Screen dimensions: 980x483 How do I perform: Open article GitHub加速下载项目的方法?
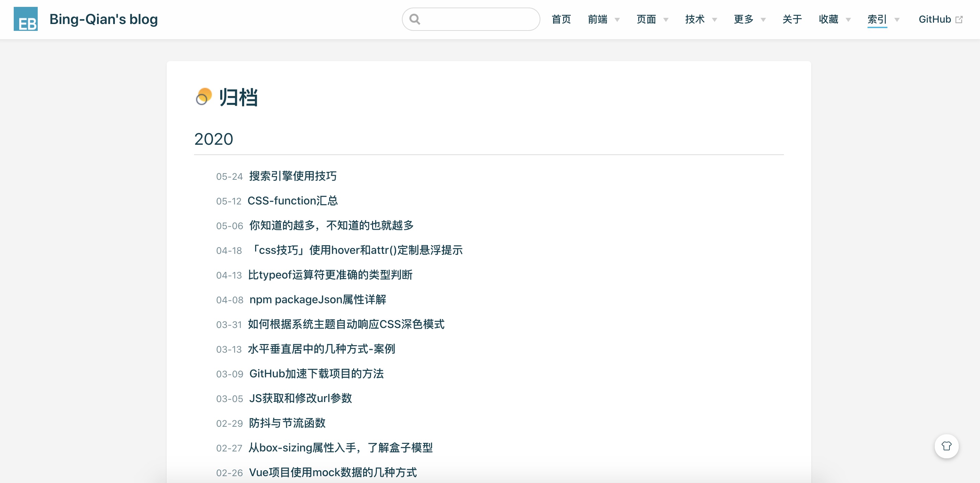tap(316, 374)
